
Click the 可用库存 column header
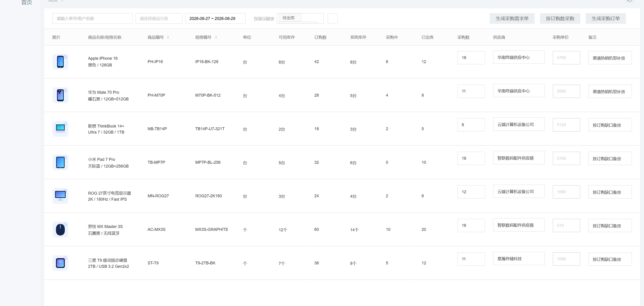point(286,37)
